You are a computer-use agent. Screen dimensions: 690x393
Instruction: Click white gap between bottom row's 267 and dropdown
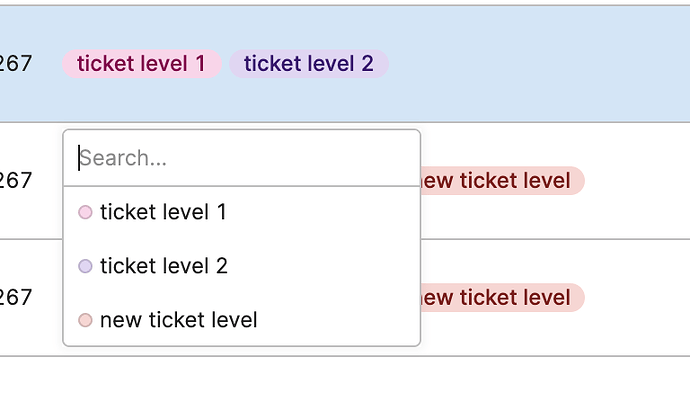click(48, 298)
